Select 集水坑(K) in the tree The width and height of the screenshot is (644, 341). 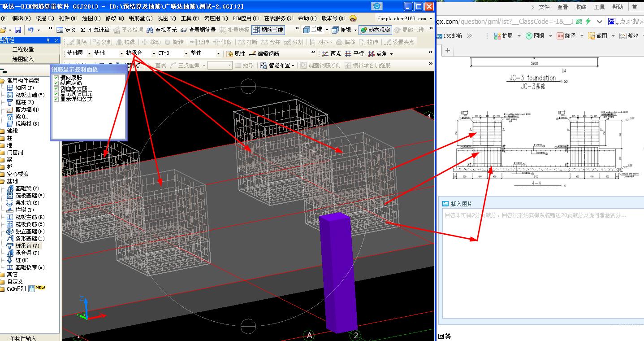23,203
